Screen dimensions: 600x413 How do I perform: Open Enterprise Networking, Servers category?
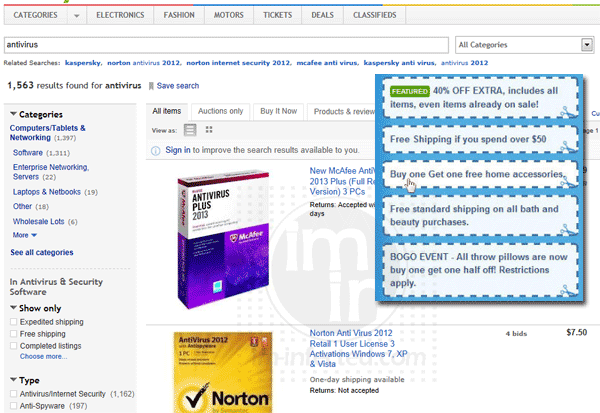pyautogui.click(x=51, y=172)
